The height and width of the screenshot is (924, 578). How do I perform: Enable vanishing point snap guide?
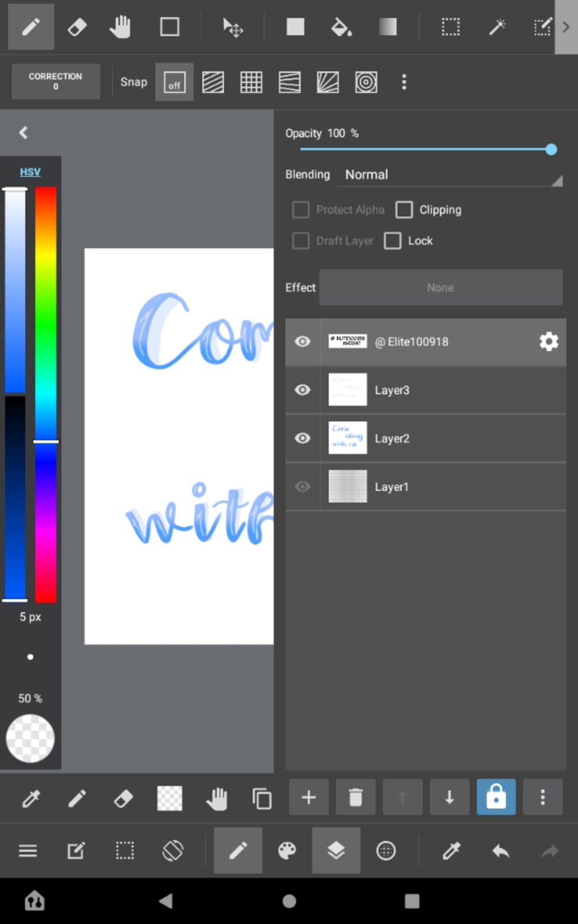(328, 82)
